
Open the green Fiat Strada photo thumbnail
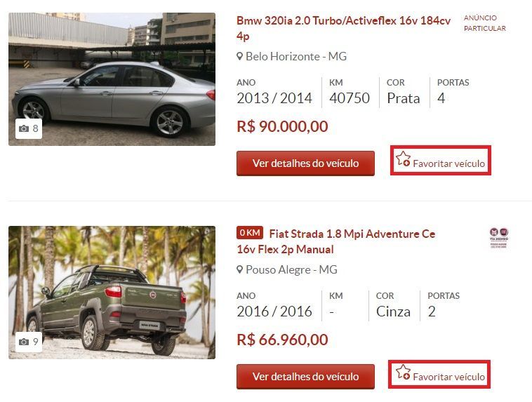[x=112, y=293]
